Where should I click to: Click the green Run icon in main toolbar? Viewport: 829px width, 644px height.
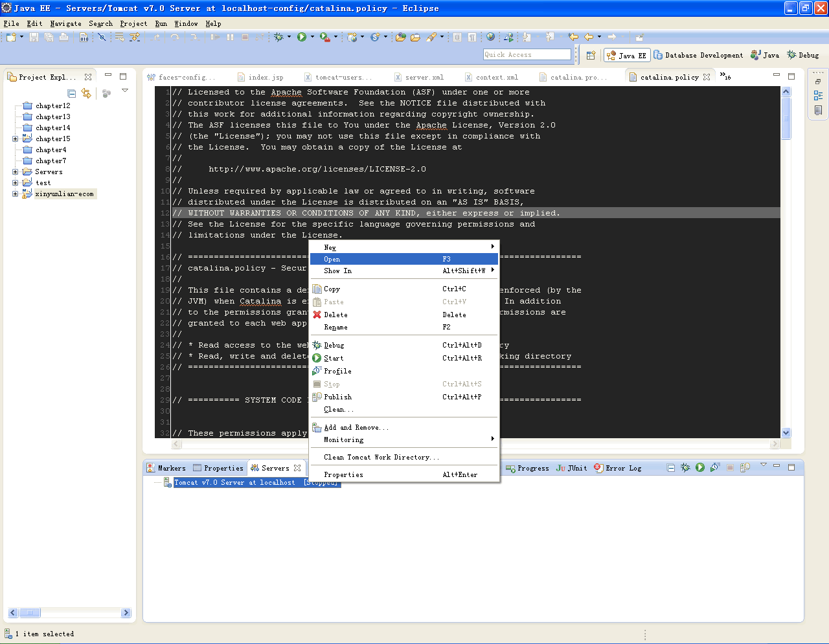pos(302,38)
